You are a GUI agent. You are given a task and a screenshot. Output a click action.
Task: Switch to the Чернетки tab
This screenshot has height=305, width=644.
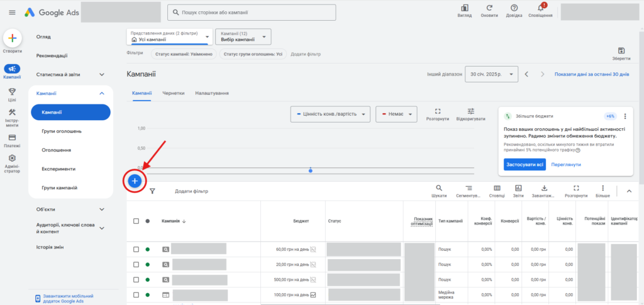[173, 93]
